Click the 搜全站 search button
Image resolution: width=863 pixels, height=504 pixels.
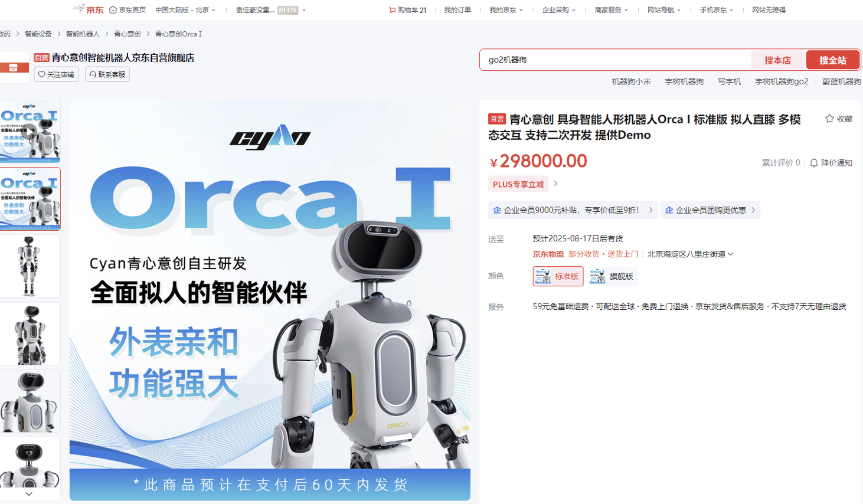(x=832, y=60)
